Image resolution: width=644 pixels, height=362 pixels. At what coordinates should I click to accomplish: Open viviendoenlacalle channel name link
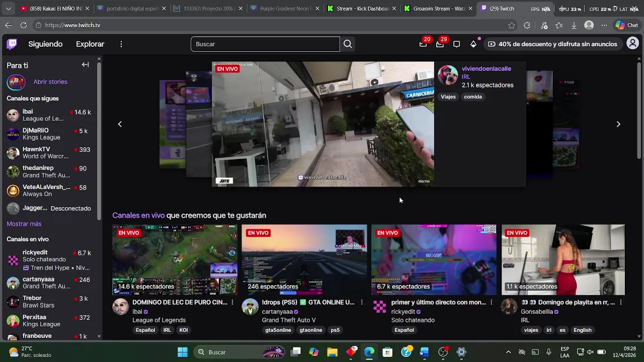pyautogui.click(x=487, y=69)
